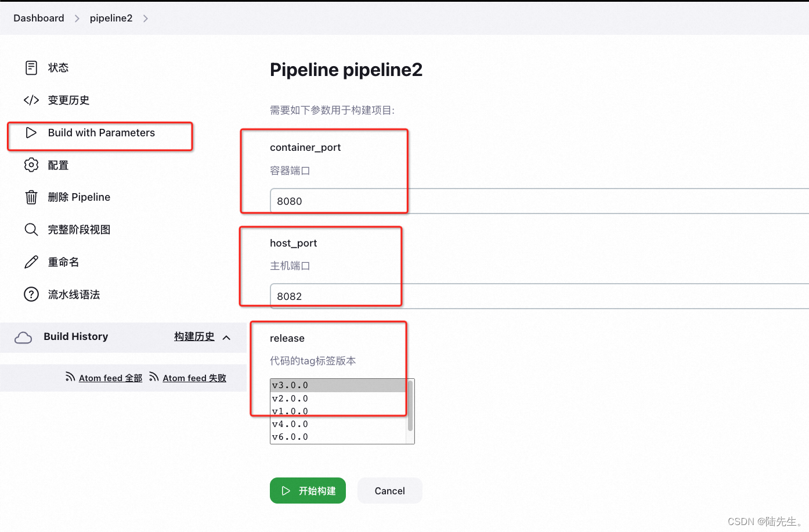Click the 变更历史 code brackets icon

pyautogui.click(x=31, y=100)
